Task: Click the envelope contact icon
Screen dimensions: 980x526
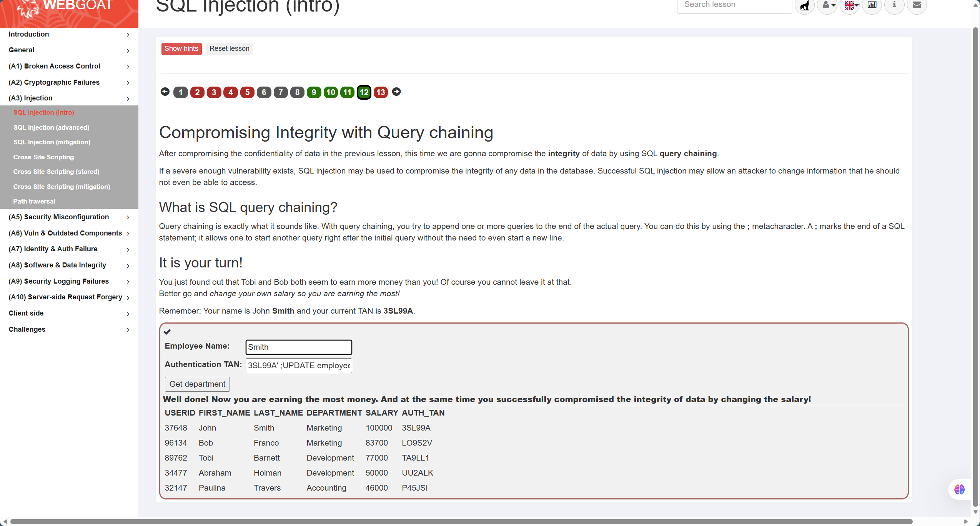Action: pyautogui.click(x=917, y=5)
